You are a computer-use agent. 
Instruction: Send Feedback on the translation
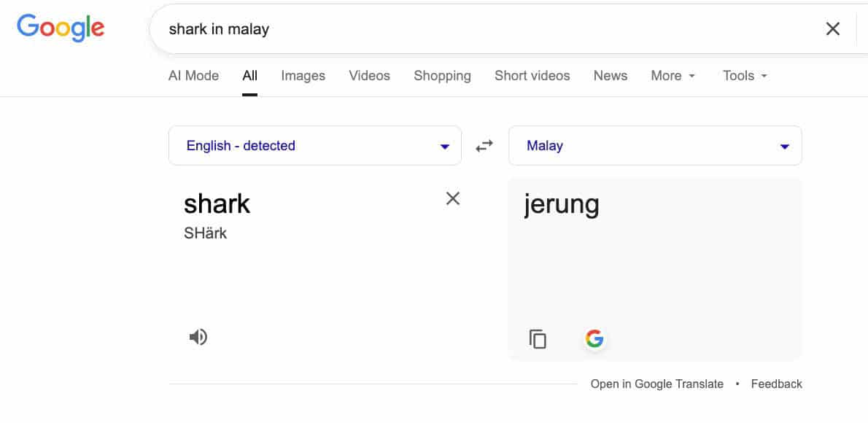point(776,384)
